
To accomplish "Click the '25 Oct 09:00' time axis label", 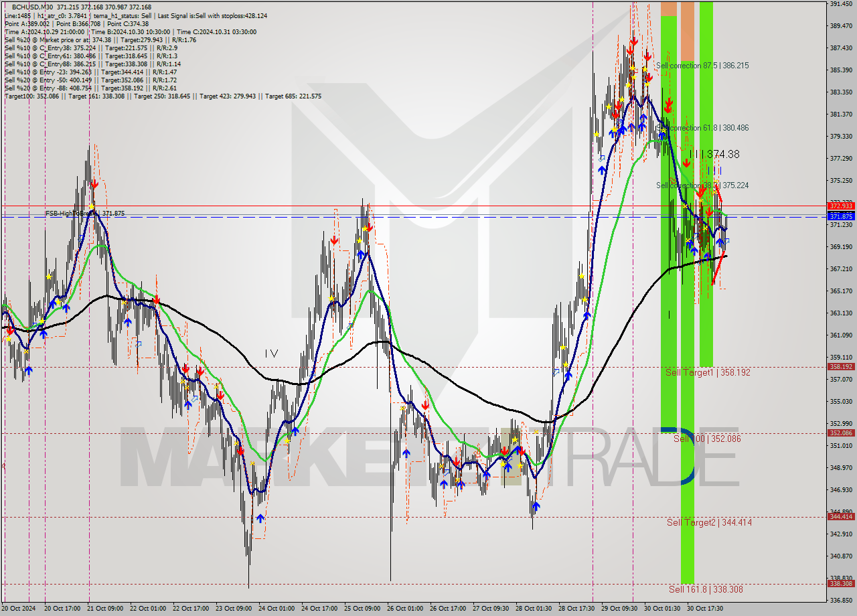I will pyautogui.click(x=364, y=609).
